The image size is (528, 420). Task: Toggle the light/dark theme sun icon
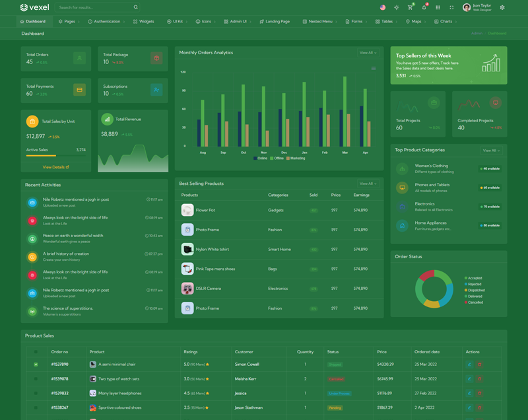[x=396, y=8]
